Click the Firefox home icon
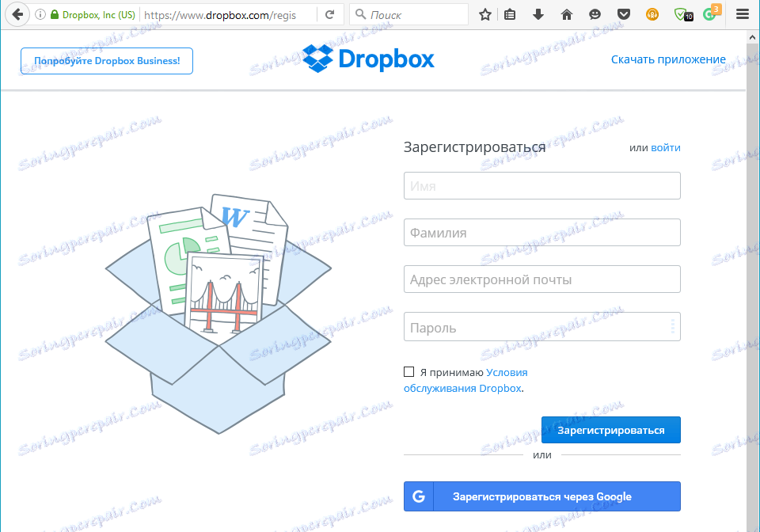This screenshot has width=760, height=532. pos(566,13)
